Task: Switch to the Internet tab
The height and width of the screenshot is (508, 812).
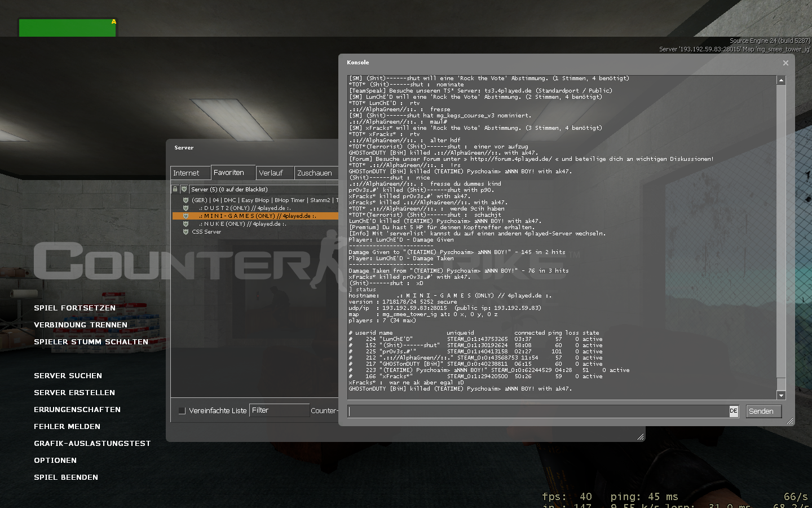Action: tap(191, 173)
